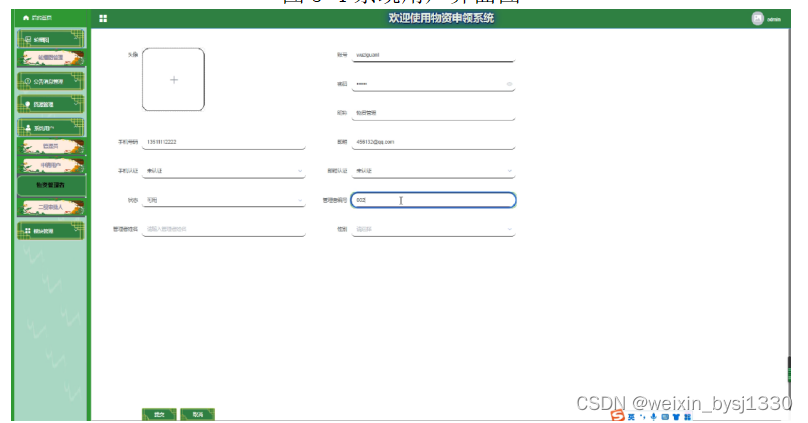Click the plus avatar upload box

[x=174, y=79]
